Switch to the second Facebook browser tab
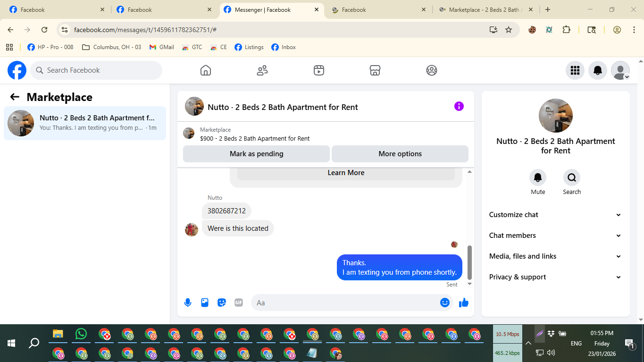The height and width of the screenshot is (362, 644). click(x=164, y=9)
